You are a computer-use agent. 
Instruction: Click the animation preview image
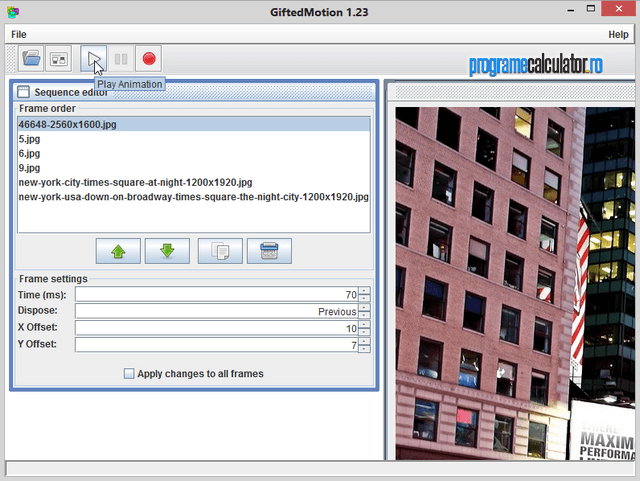(515, 283)
